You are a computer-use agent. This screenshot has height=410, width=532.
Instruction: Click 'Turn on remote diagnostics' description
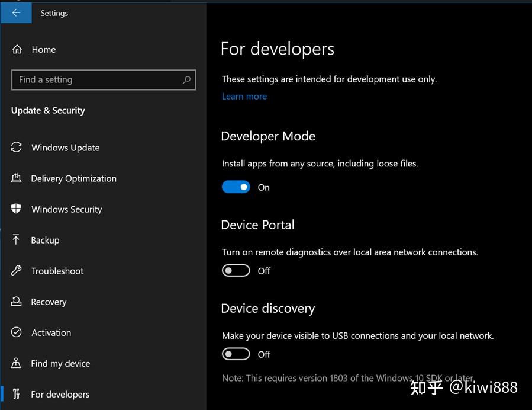pos(350,252)
